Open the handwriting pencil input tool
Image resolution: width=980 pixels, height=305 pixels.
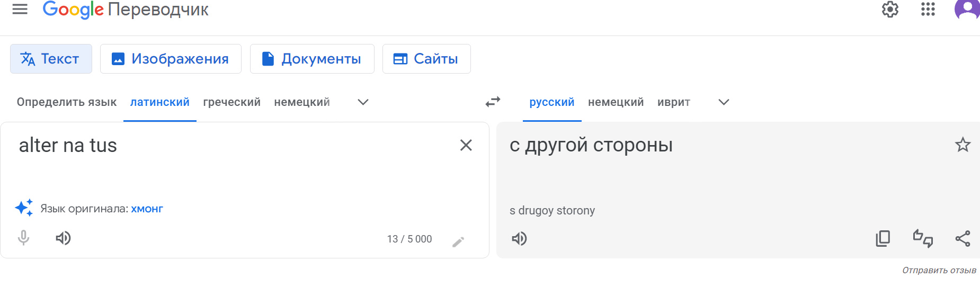458,242
